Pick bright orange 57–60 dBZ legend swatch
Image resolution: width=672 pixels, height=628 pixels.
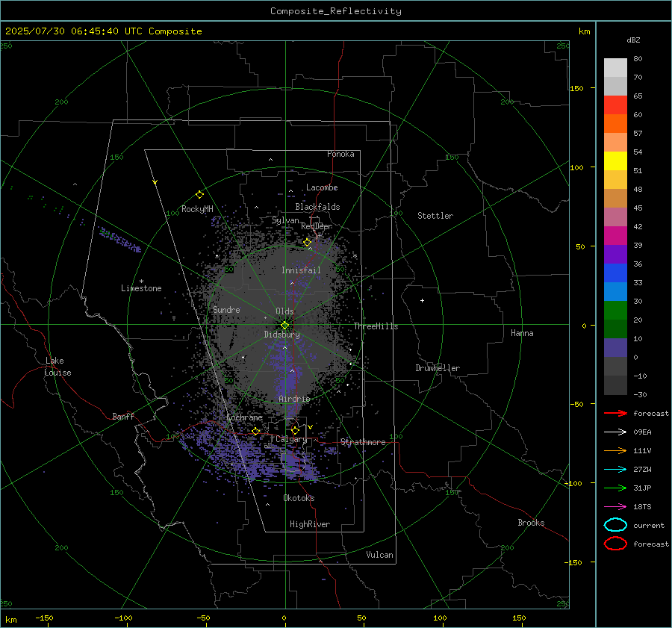615,124
